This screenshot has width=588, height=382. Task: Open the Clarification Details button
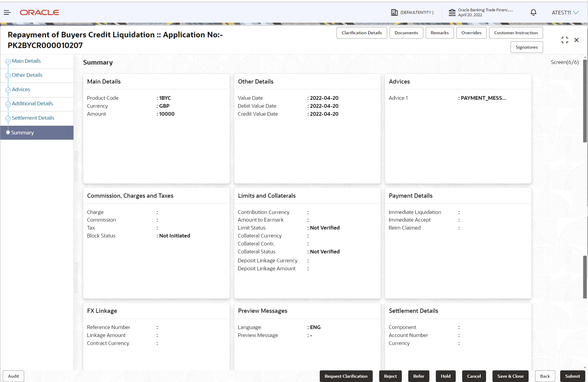click(361, 33)
